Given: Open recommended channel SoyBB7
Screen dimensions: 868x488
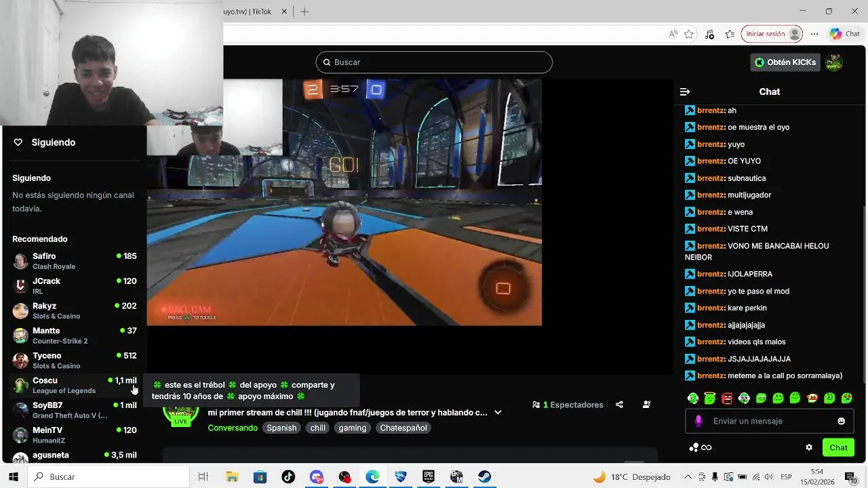Looking at the screenshot, I should click(75, 410).
